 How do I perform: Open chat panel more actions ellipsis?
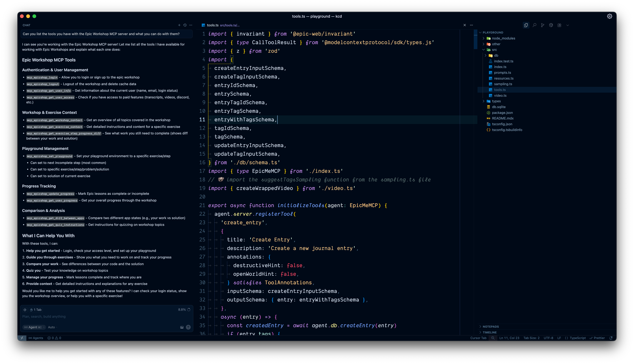(x=191, y=25)
